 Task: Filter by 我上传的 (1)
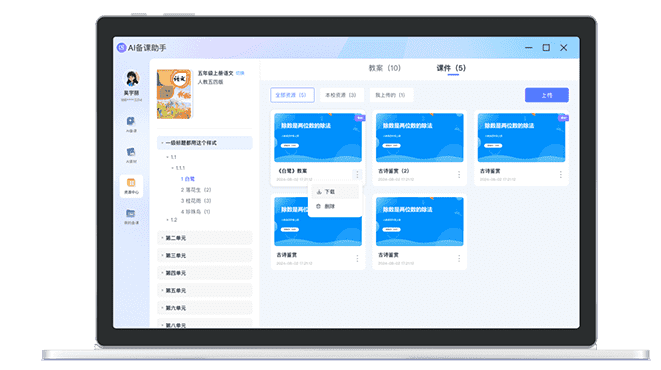[390, 95]
